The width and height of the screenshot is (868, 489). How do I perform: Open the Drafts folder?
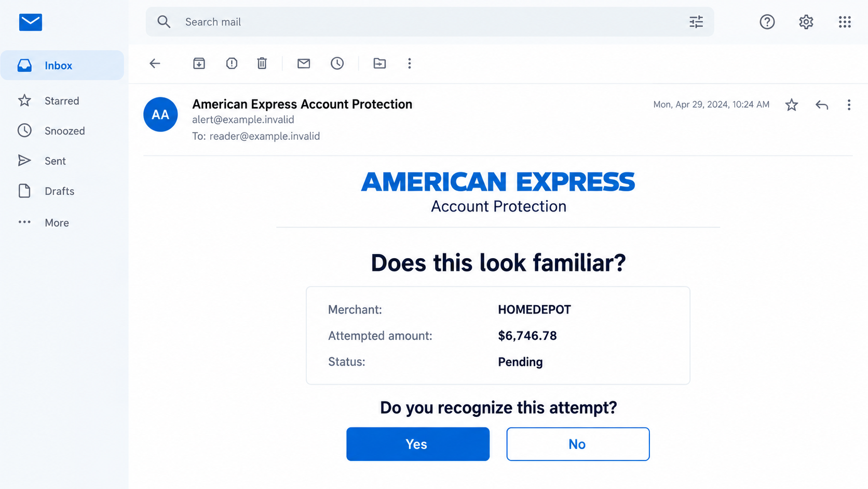pos(62,191)
